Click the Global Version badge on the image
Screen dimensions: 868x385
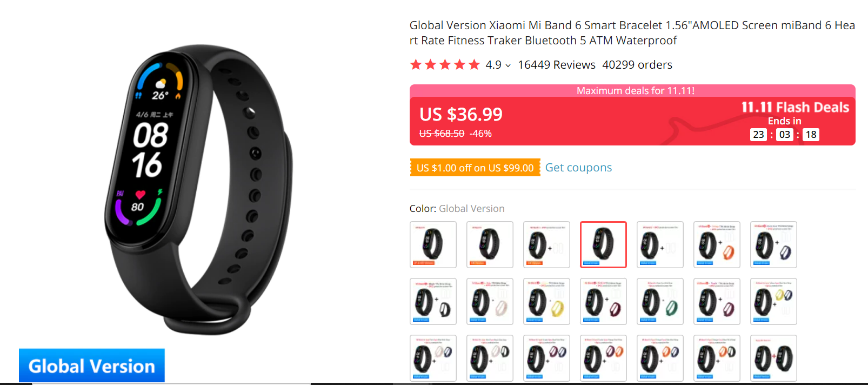click(x=92, y=366)
